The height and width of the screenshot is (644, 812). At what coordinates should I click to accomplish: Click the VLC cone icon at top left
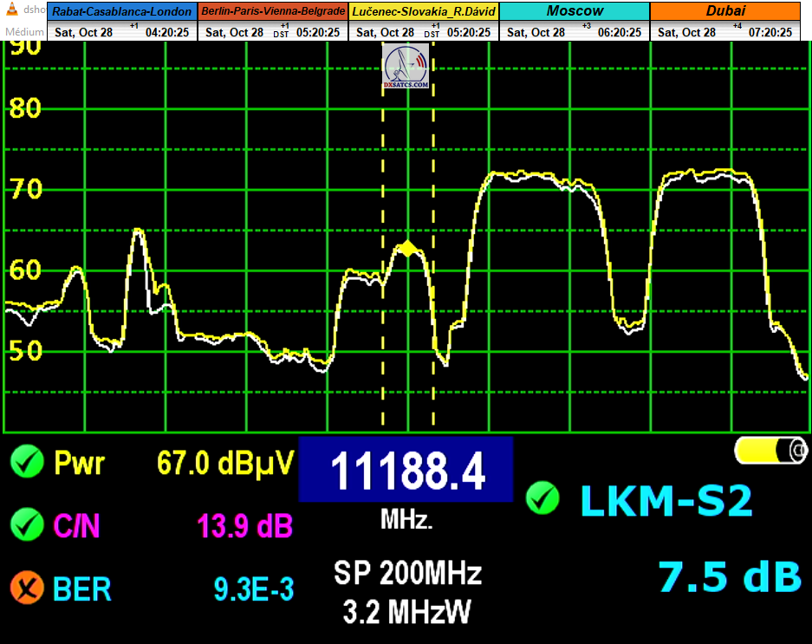coord(10,10)
